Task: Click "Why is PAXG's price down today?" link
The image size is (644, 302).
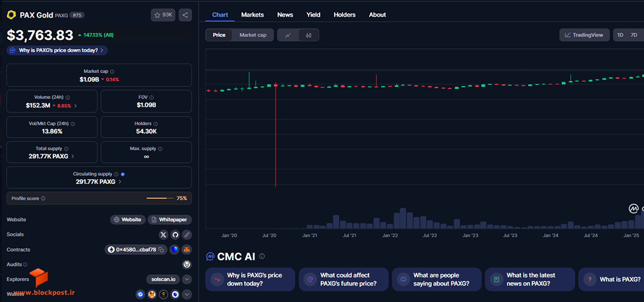Action: coord(57,50)
